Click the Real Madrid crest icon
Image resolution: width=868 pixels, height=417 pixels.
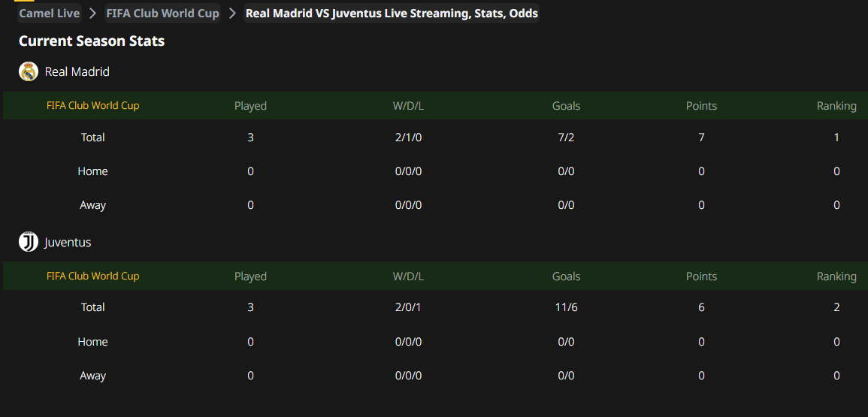[x=29, y=71]
